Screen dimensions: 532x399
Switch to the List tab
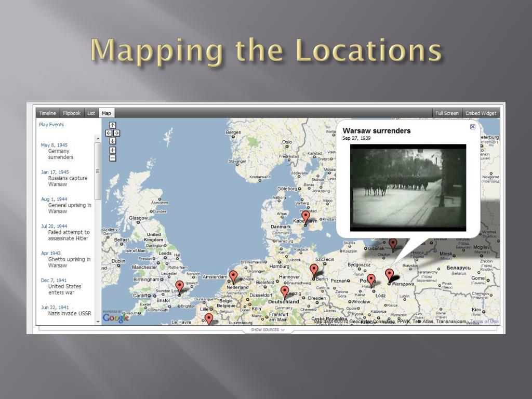91,113
